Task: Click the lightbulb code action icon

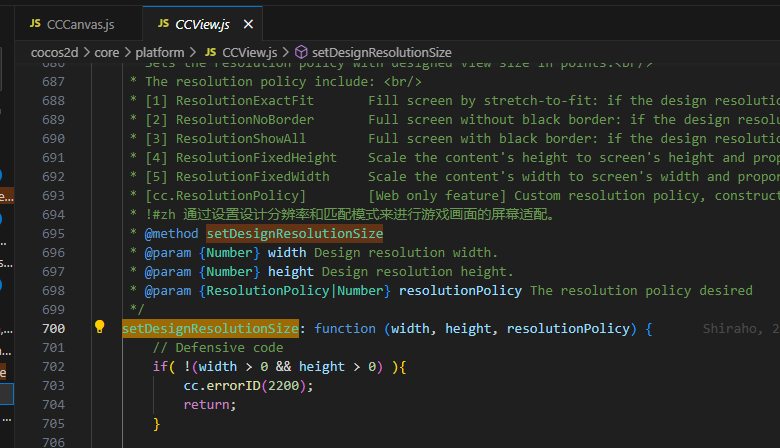Action: point(100,327)
